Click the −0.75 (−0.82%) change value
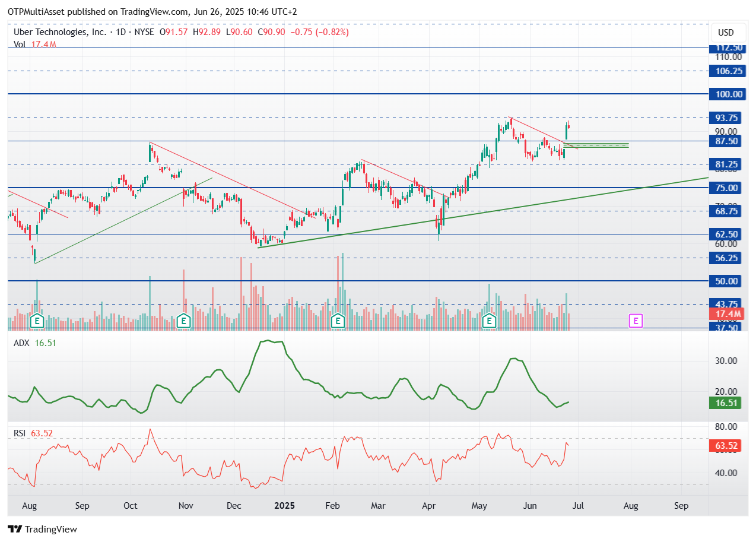Screen dimensions: 756x542 pos(319,32)
